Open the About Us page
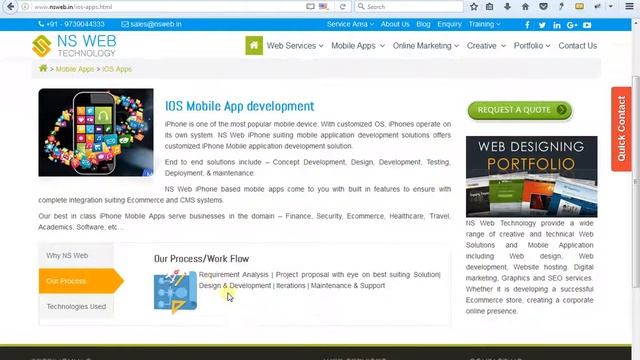The image size is (640, 360). pos(395,24)
